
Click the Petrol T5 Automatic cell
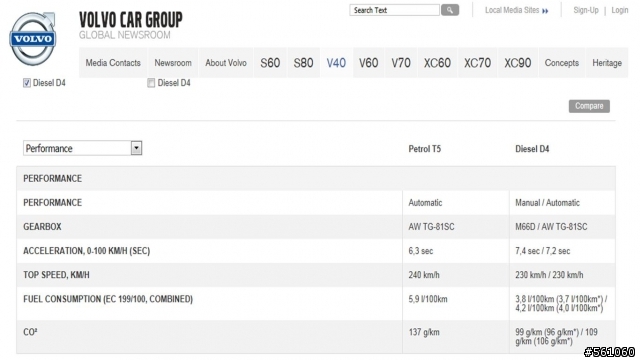point(425,203)
